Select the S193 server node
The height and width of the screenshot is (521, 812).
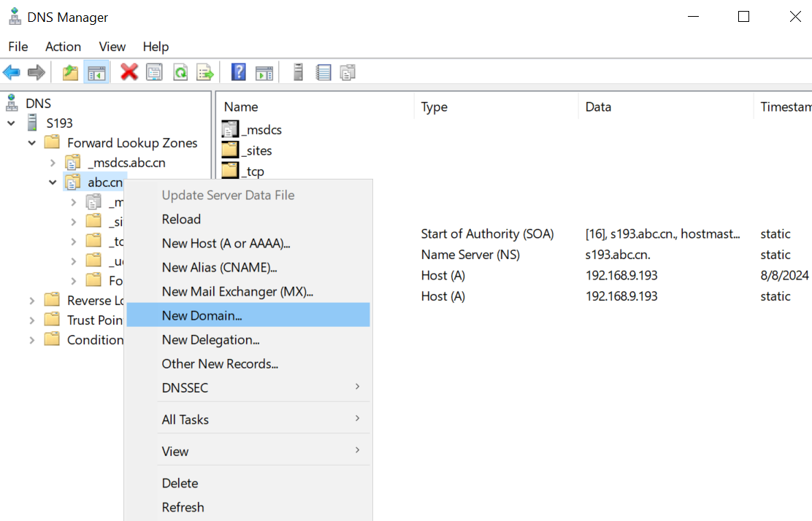click(59, 123)
